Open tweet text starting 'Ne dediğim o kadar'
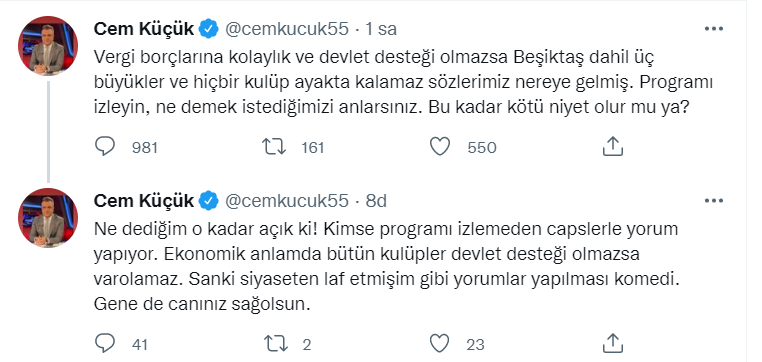 (386, 266)
